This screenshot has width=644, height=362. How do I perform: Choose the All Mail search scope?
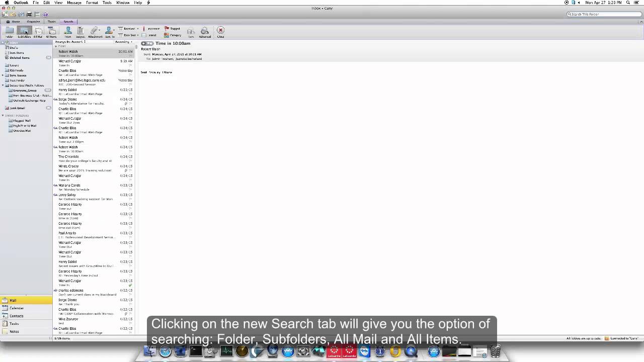click(38, 32)
